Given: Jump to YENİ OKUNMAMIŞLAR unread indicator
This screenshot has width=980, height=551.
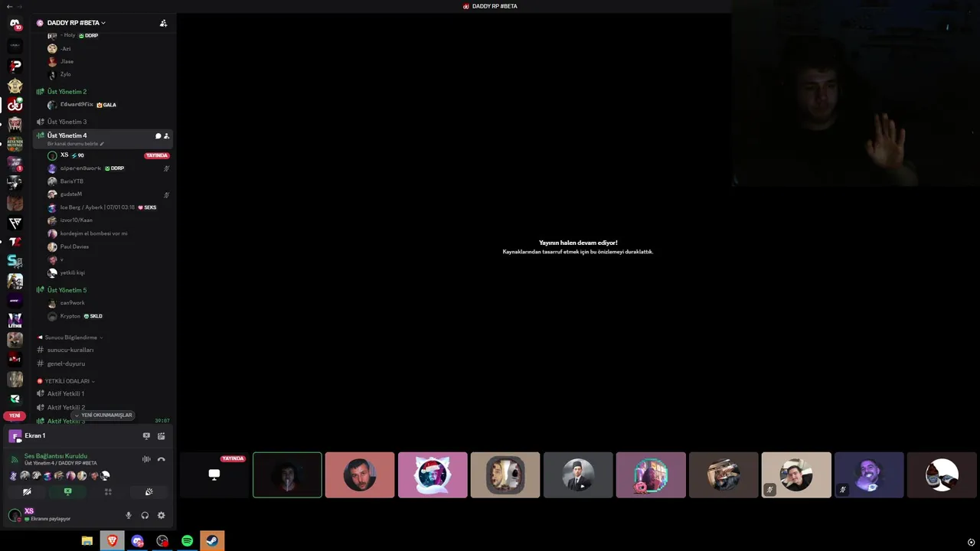Looking at the screenshot, I should [103, 415].
